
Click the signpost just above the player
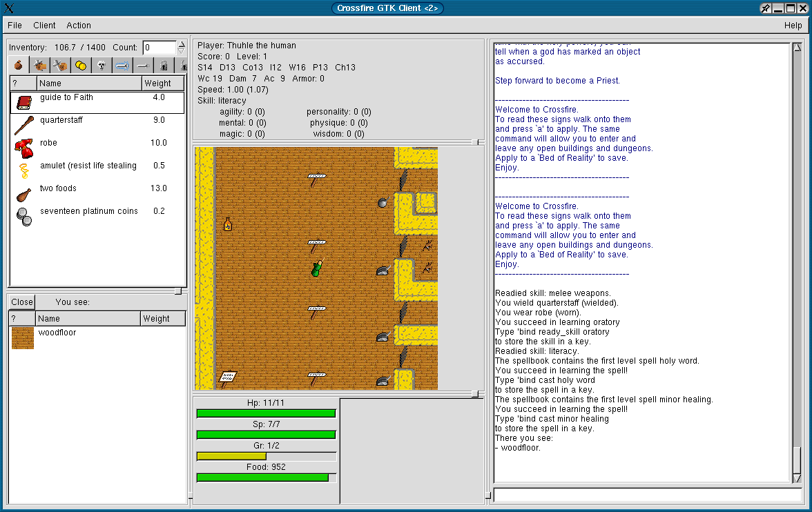click(316, 246)
